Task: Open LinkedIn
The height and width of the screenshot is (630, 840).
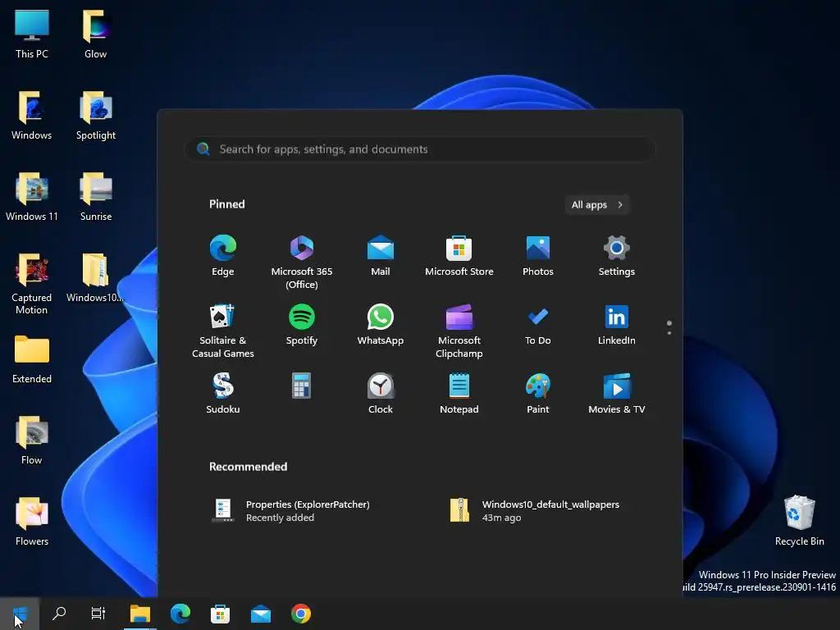Action: (617, 325)
